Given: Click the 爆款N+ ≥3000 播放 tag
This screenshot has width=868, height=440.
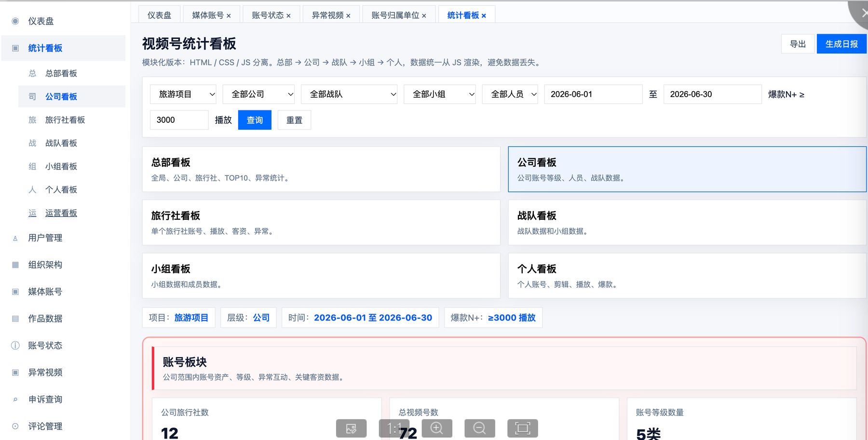Looking at the screenshot, I should pyautogui.click(x=493, y=318).
